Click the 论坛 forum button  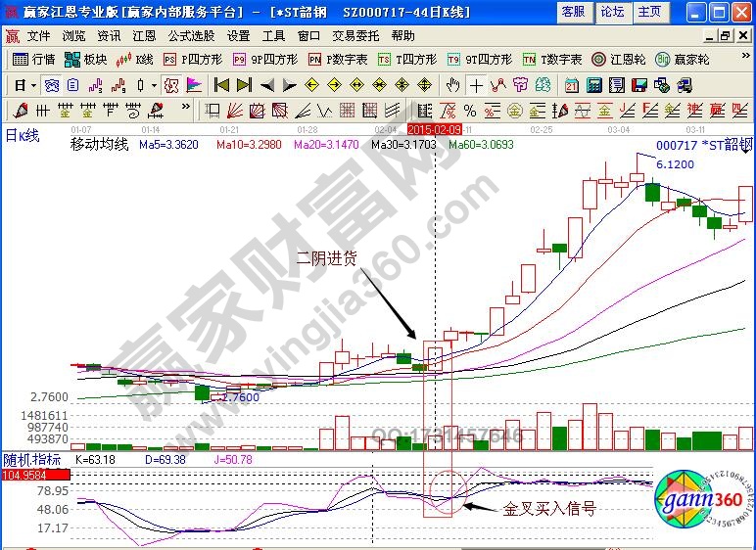(611, 12)
